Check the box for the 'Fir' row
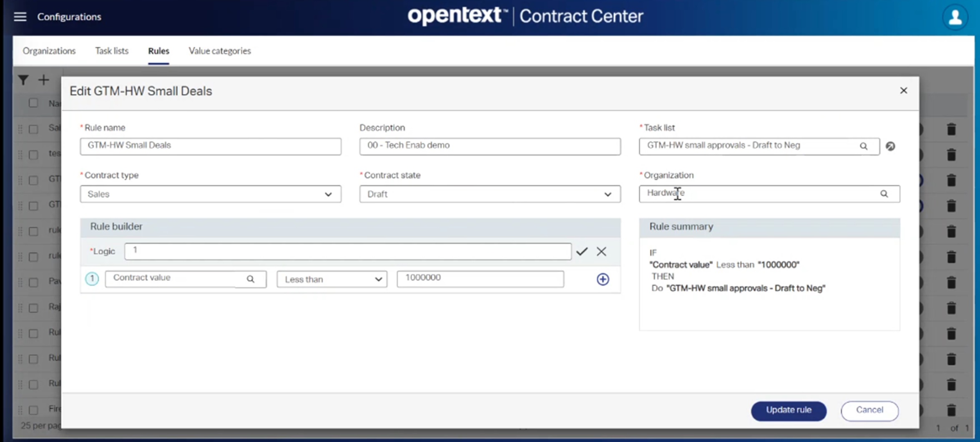 tap(33, 410)
